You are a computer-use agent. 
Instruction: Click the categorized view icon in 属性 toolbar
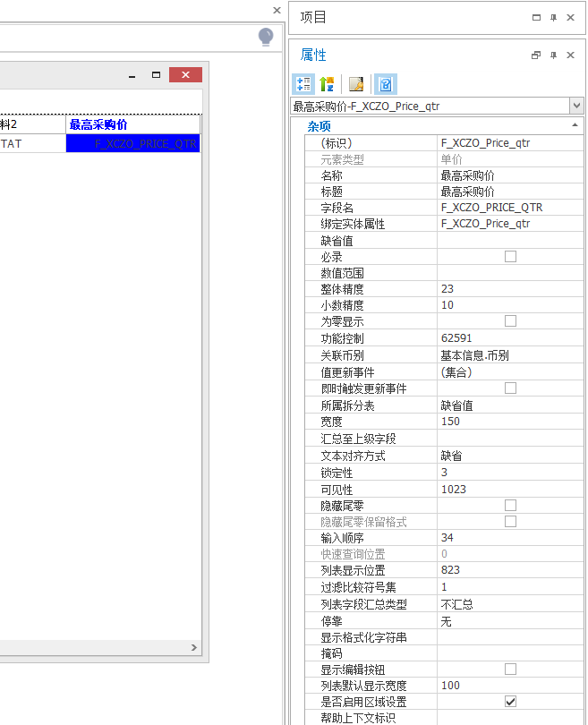click(303, 84)
